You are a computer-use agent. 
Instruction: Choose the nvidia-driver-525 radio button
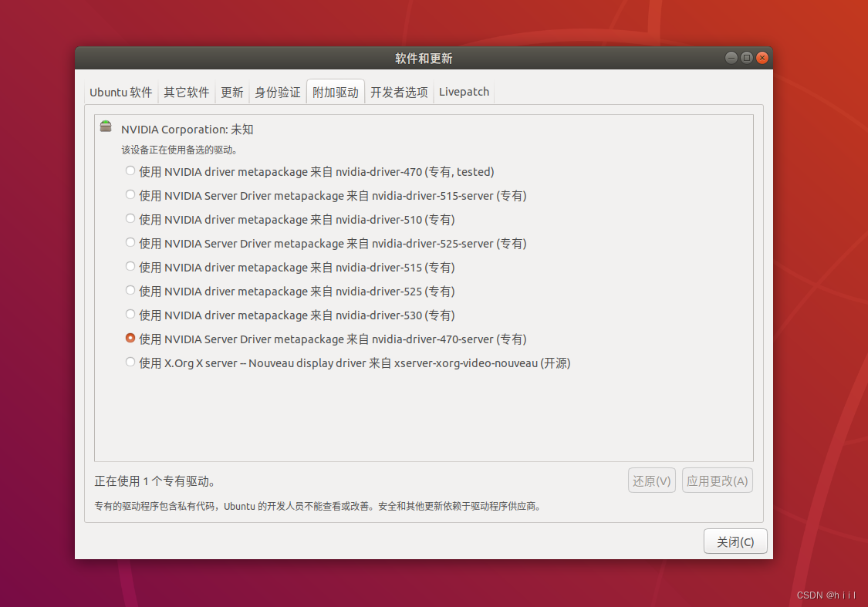click(x=130, y=290)
